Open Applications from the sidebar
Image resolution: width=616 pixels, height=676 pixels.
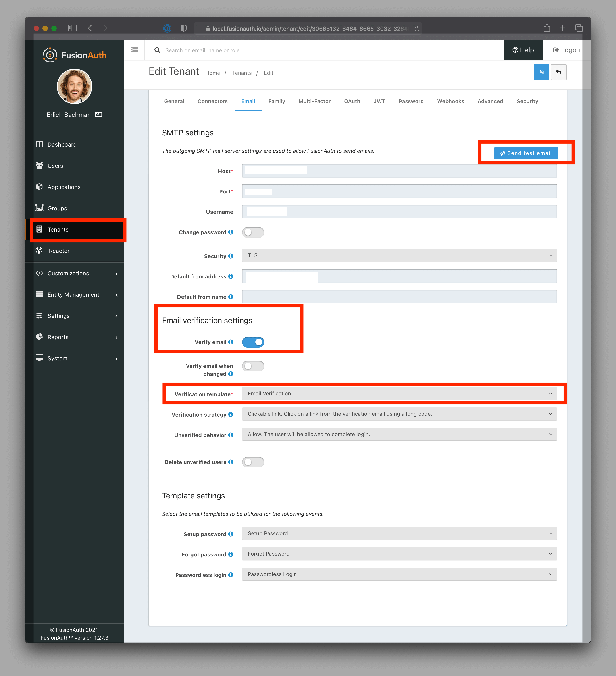coord(74,187)
